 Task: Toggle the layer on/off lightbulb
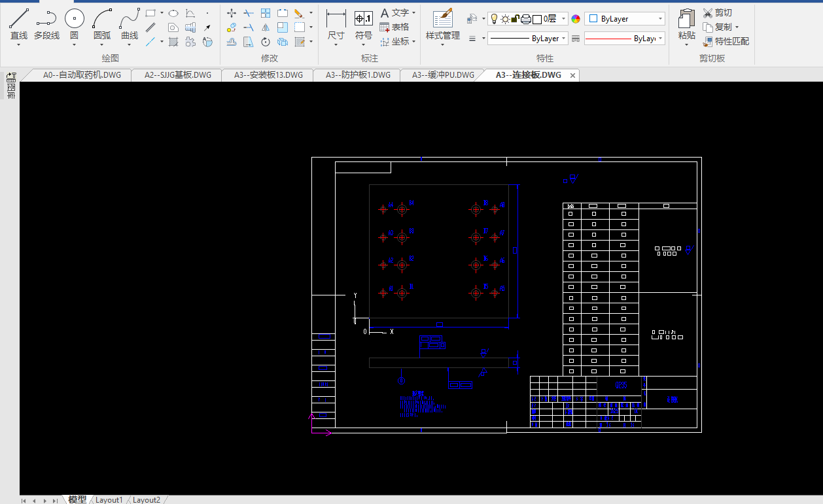pyautogui.click(x=494, y=19)
